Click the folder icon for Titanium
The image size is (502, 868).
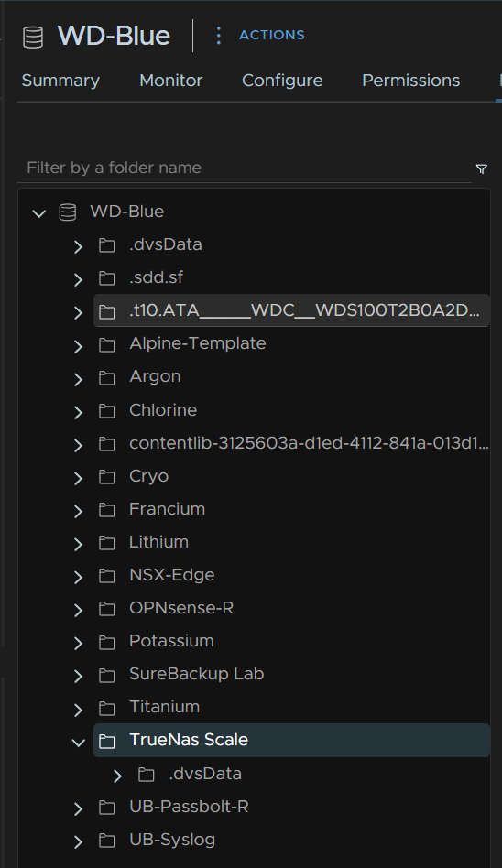point(107,708)
